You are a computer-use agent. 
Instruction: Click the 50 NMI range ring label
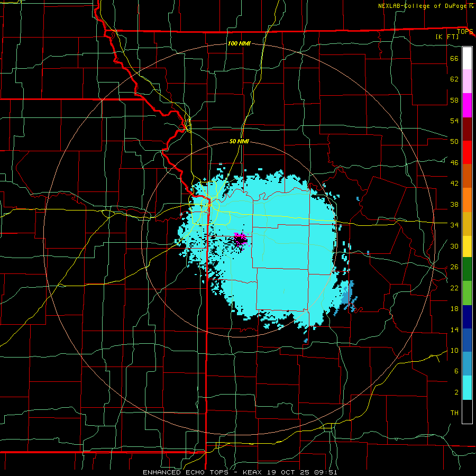pyautogui.click(x=239, y=141)
